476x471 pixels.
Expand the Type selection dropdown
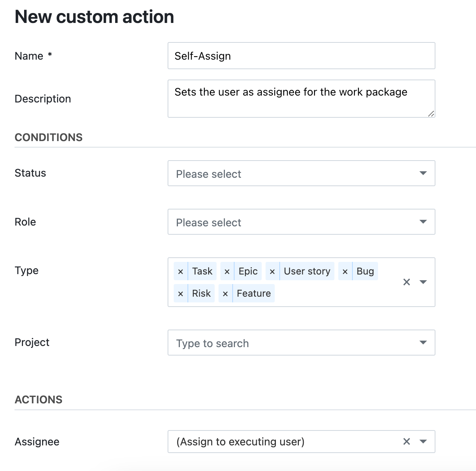pos(424,282)
